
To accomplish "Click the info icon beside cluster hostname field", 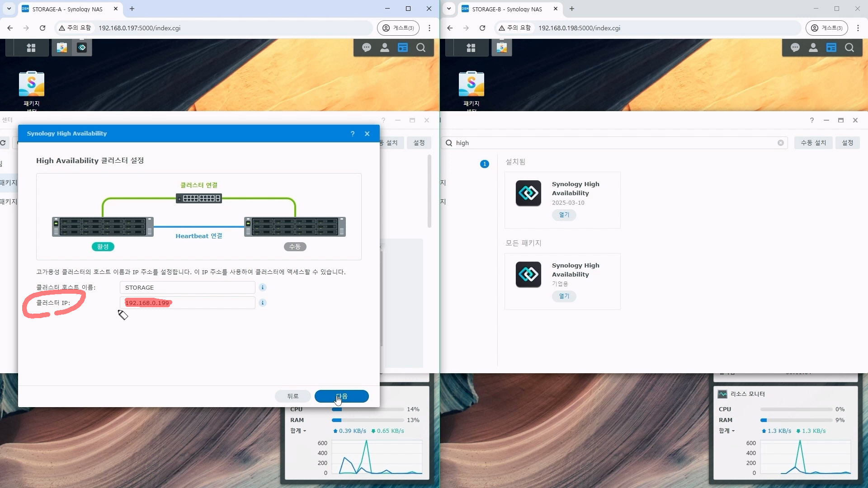I will click(x=263, y=287).
